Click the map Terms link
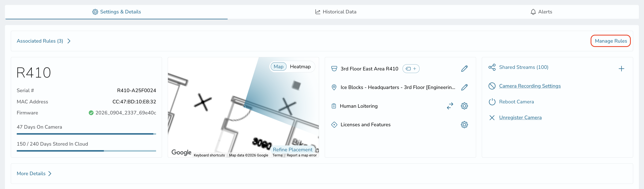This screenshot has height=189, width=644. pyautogui.click(x=277, y=155)
